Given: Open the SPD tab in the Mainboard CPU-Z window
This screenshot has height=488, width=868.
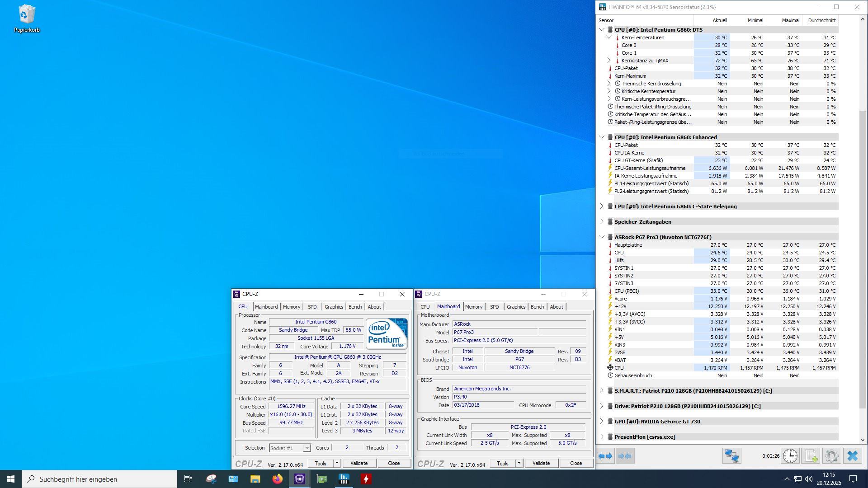Looking at the screenshot, I should tap(494, 307).
